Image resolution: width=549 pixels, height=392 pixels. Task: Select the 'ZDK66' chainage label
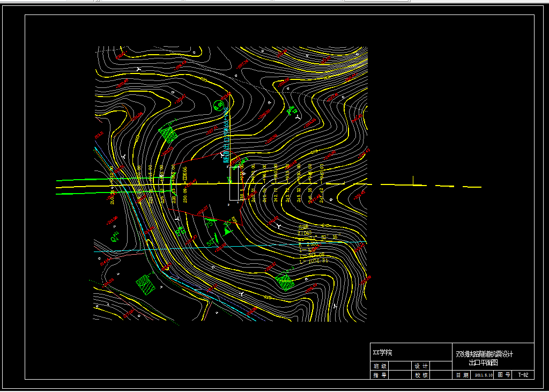click(185, 174)
